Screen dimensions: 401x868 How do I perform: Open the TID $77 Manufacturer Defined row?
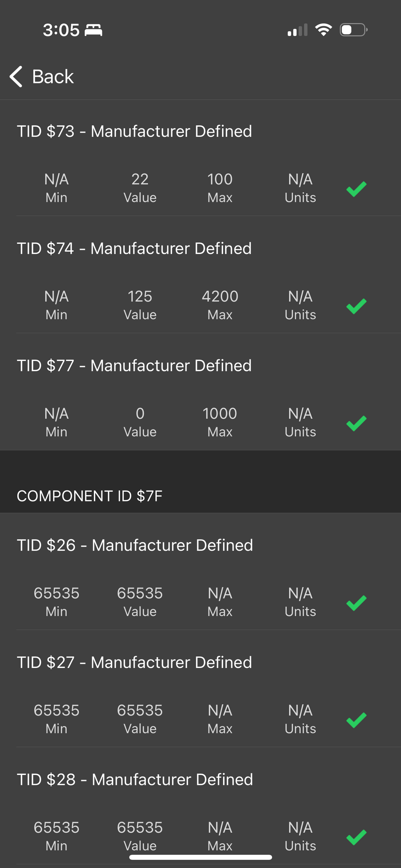pos(134,366)
